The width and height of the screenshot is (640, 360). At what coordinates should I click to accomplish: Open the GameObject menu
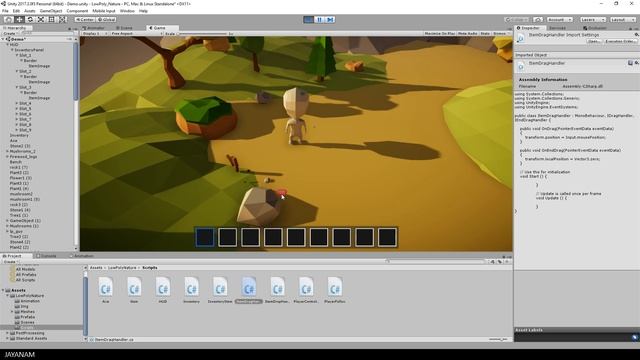point(51,11)
